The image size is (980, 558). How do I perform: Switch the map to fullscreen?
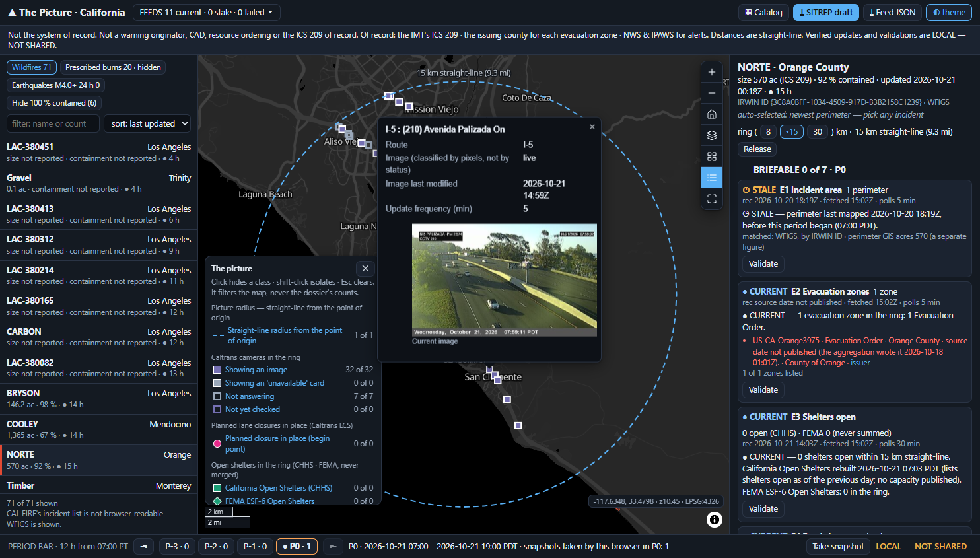pyautogui.click(x=711, y=199)
